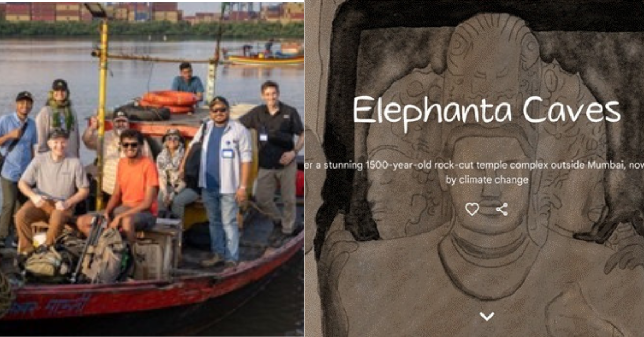Share the Elephanta Caves story
The height and width of the screenshot is (337, 644).
click(x=502, y=209)
